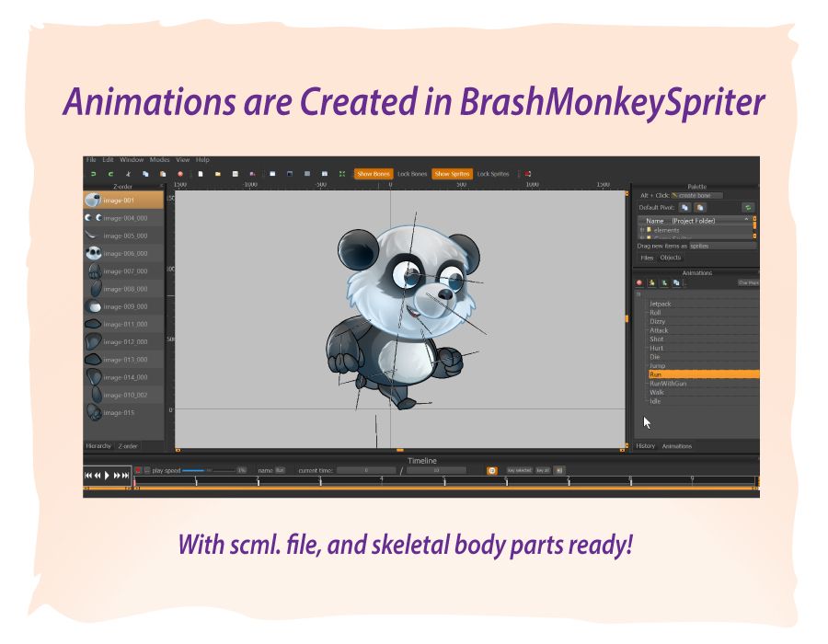This screenshot has height=644, width=828.
Task: Toggle Show Bones button
Action: (x=374, y=174)
